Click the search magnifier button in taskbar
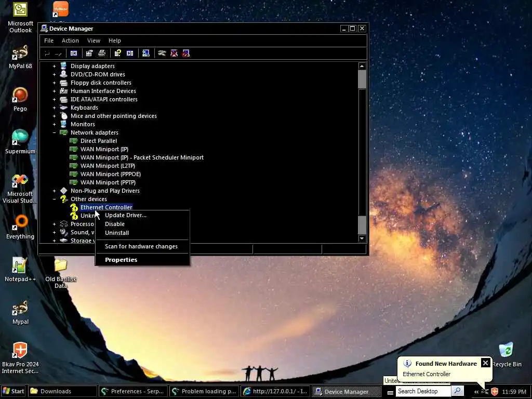Image resolution: width=532 pixels, height=399 pixels. [x=458, y=391]
